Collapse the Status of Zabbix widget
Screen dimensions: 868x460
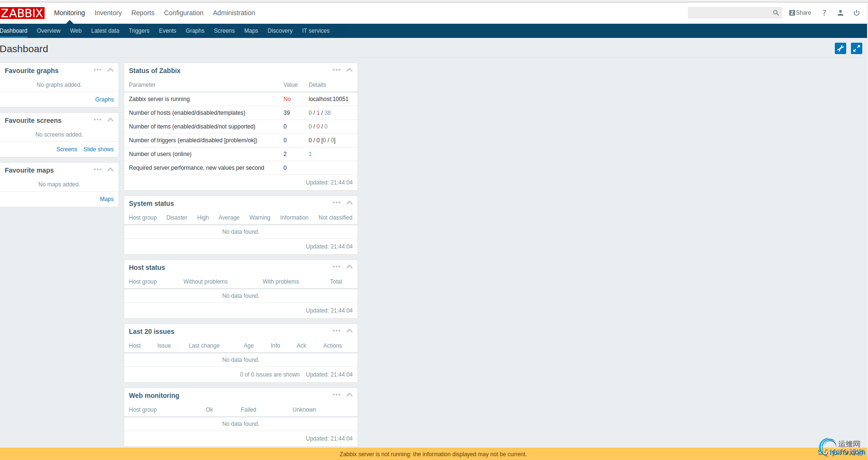[x=349, y=70]
